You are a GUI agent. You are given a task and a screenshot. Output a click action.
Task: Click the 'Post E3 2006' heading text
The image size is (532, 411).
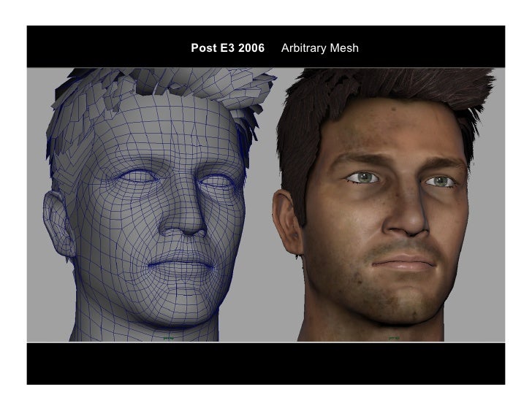[228, 47]
